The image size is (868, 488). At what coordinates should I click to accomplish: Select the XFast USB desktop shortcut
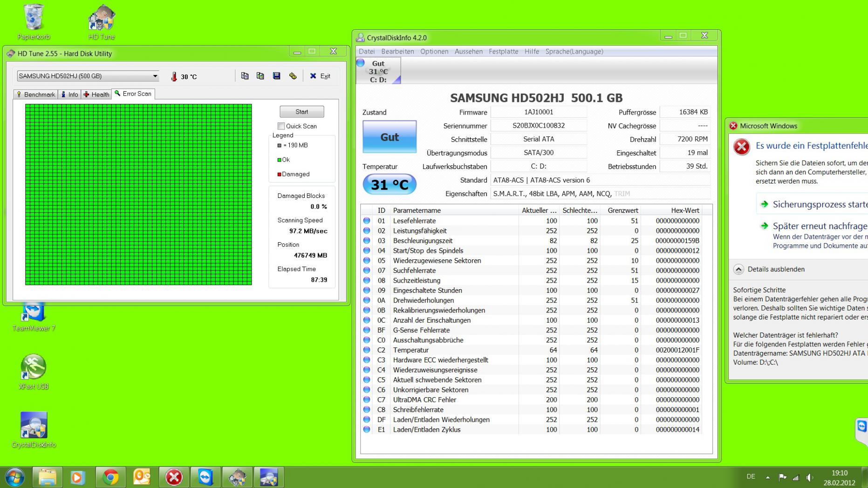[x=34, y=372]
